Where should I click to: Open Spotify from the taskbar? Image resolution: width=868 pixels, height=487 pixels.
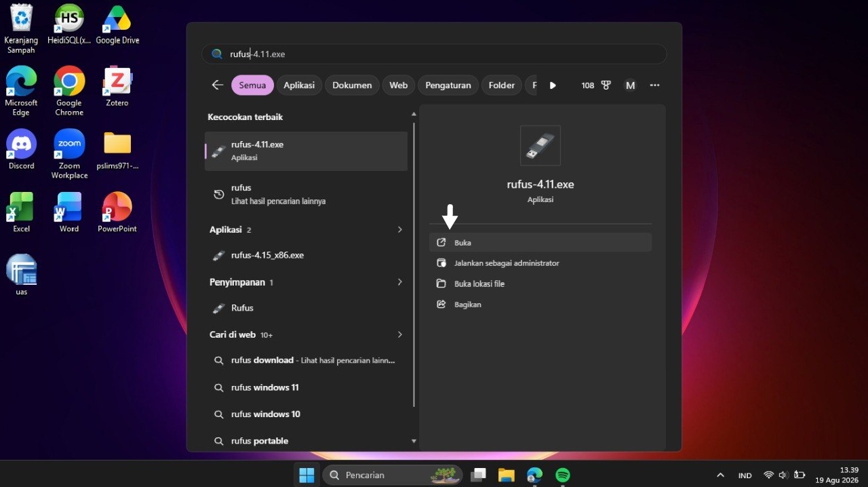563,475
